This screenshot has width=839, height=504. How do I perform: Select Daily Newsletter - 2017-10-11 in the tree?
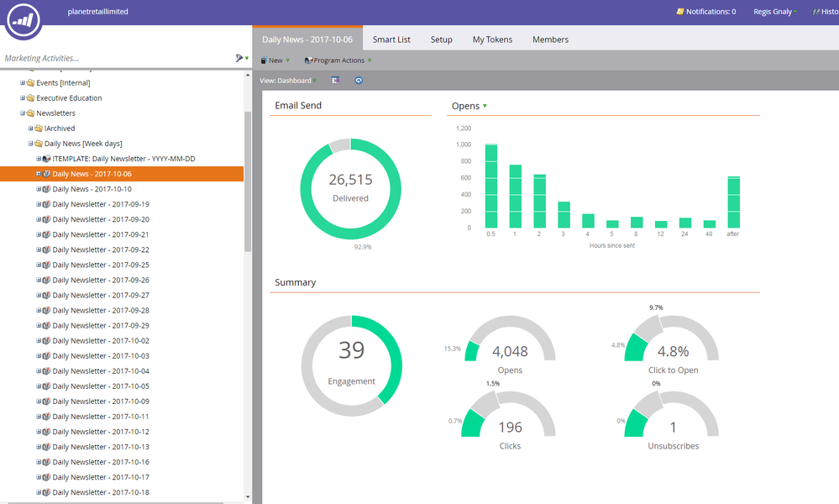101,417
